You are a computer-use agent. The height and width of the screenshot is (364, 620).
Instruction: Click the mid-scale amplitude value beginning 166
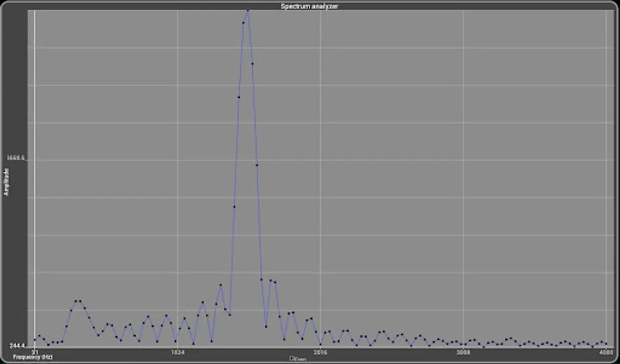(x=16, y=158)
